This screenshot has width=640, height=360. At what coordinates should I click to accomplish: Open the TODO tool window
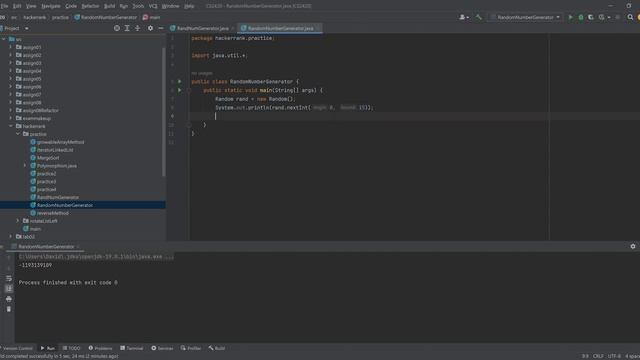71,348
